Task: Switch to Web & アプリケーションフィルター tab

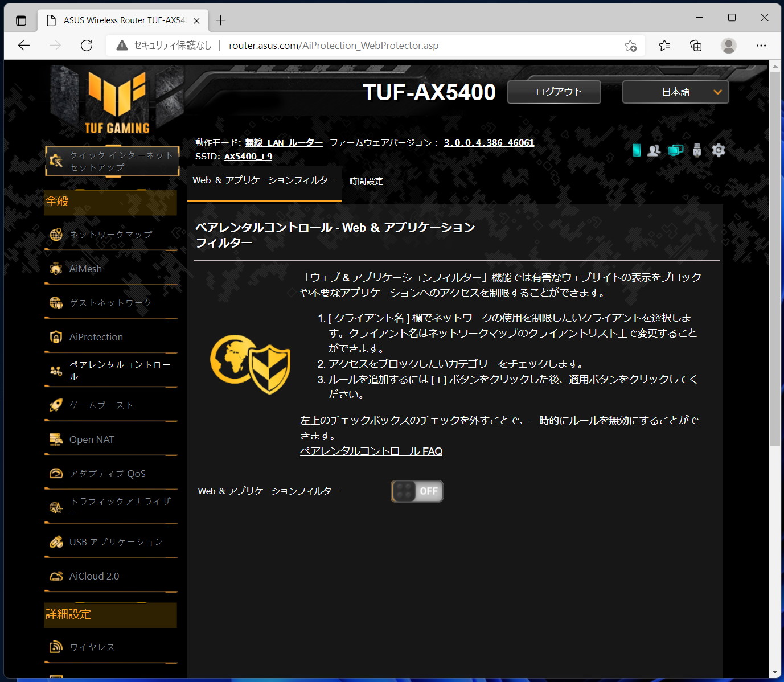Action: pos(264,180)
